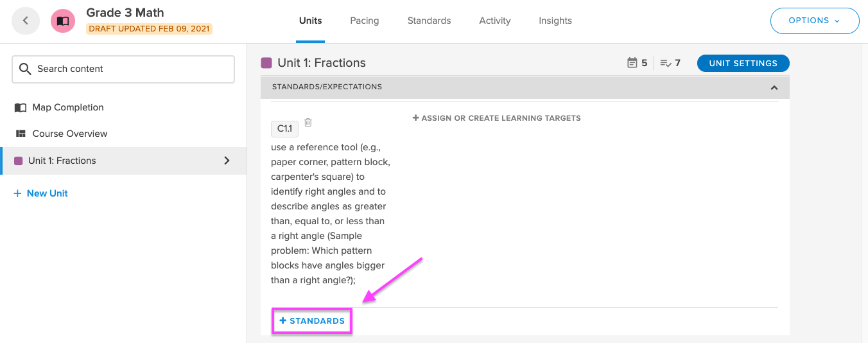Delete standard C1.1 with the trash icon
Viewport: 868px width, 343px height.
[x=308, y=122]
